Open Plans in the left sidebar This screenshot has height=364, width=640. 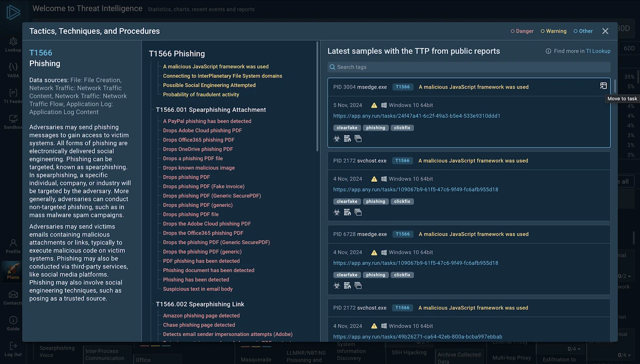click(x=13, y=271)
